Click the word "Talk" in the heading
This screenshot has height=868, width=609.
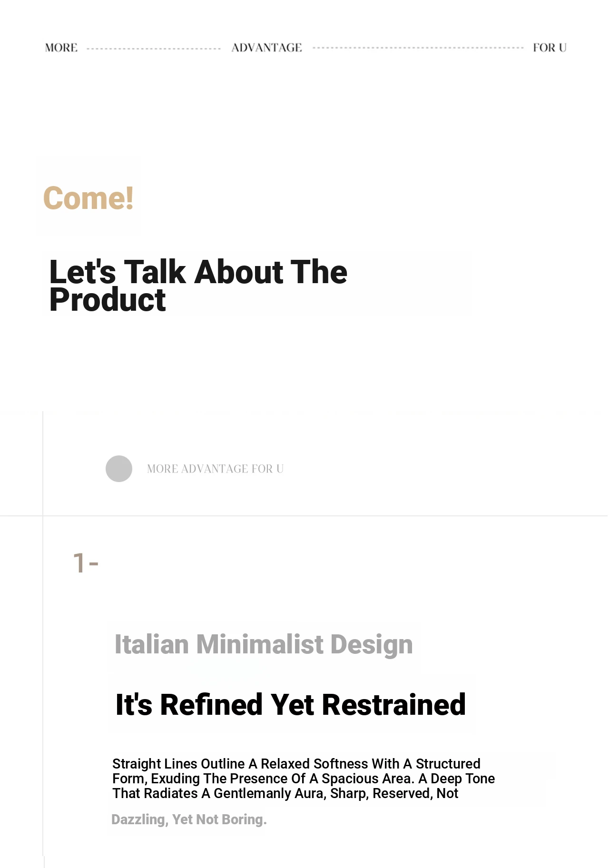[x=155, y=272]
